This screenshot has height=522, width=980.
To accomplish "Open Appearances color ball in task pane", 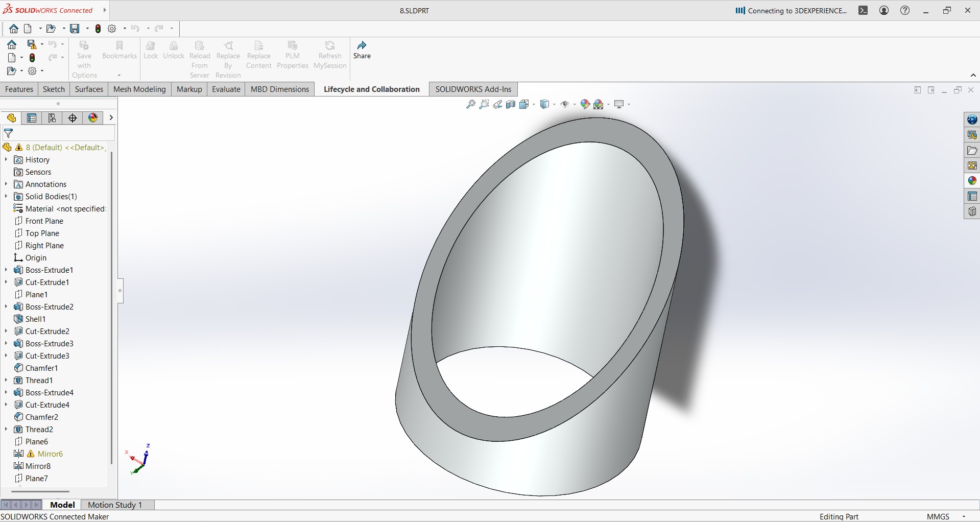I will (972, 181).
